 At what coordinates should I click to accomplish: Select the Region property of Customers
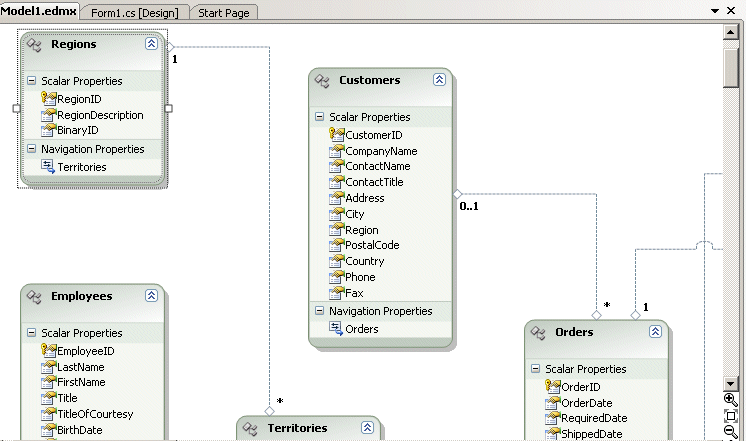coord(362,230)
